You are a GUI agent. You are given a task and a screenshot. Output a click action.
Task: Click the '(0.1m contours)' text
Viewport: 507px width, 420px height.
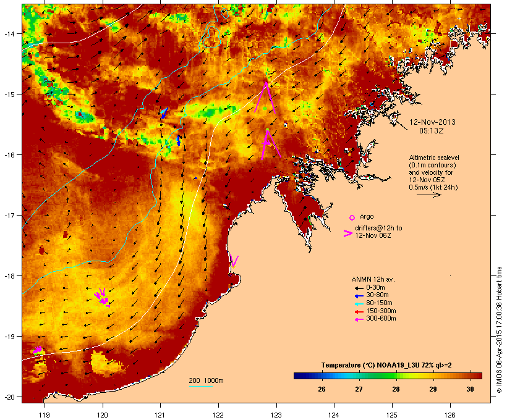coord(432,165)
